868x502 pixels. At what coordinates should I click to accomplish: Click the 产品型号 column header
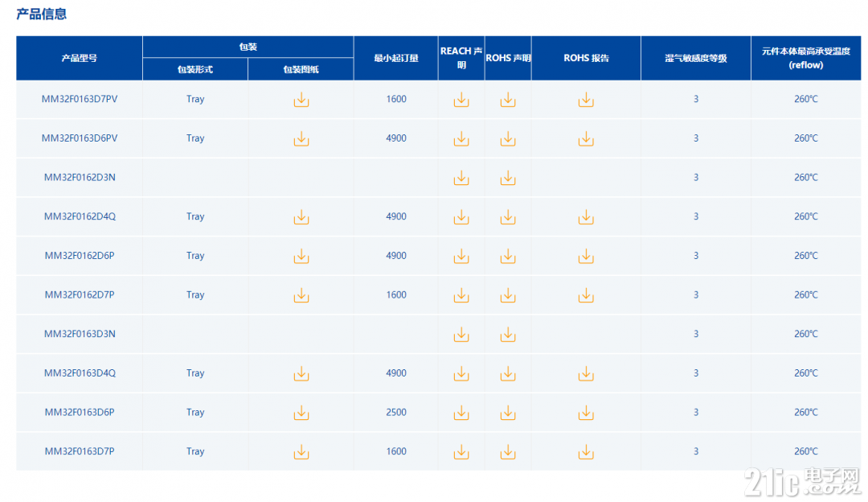[79, 58]
